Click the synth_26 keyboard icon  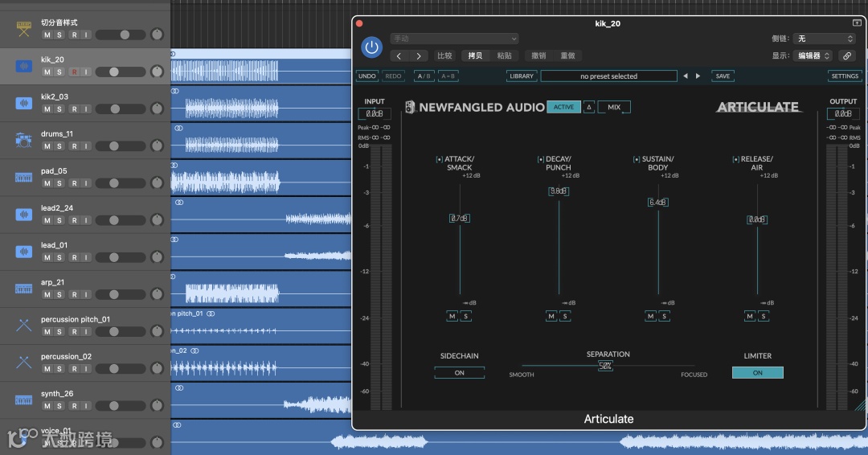pyautogui.click(x=23, y=400)
